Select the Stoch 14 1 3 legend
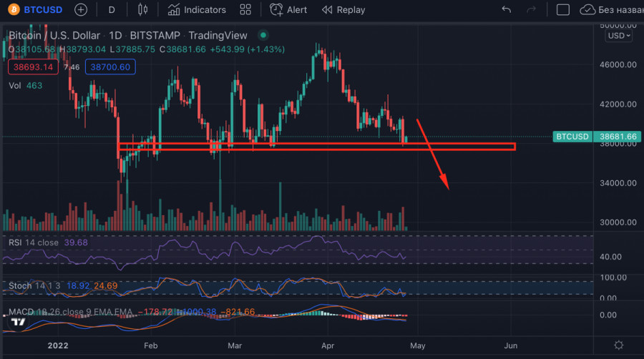Screen dimensions: 644x359 point(34,285)
